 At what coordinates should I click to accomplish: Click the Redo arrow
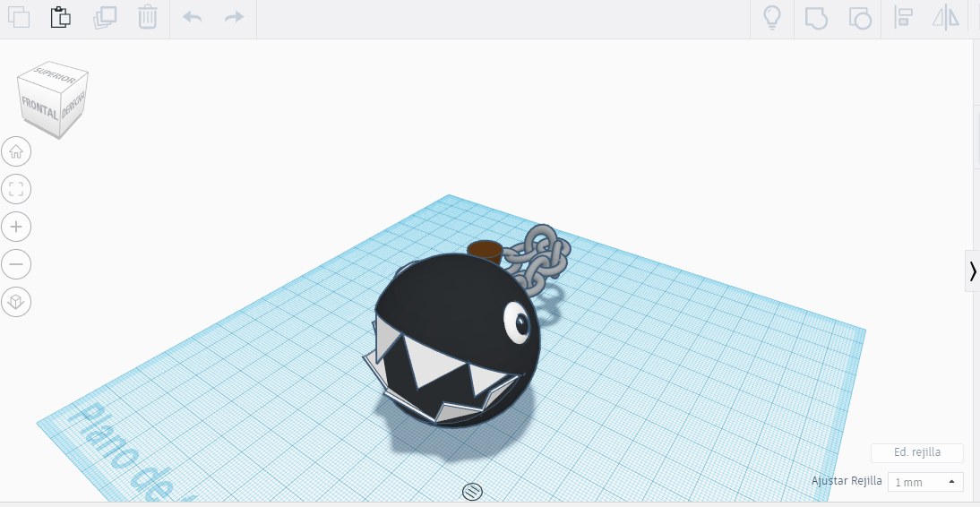coord(234,17)
